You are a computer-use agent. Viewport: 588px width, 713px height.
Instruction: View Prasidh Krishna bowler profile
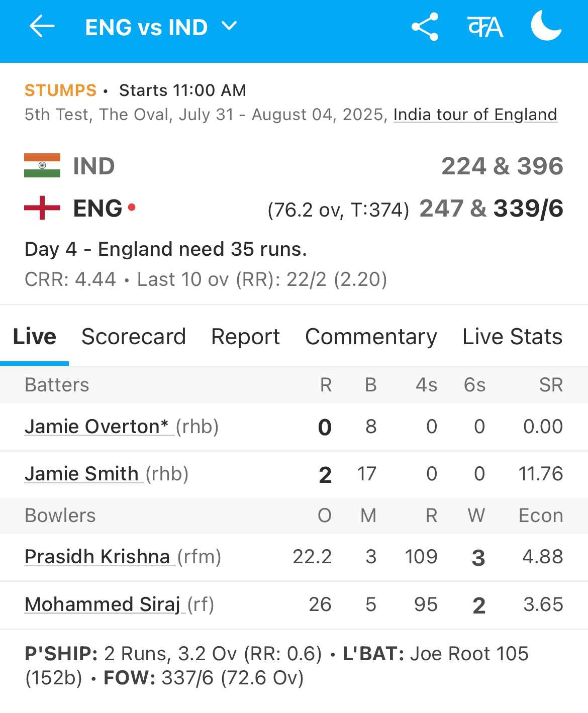[97, 557]
